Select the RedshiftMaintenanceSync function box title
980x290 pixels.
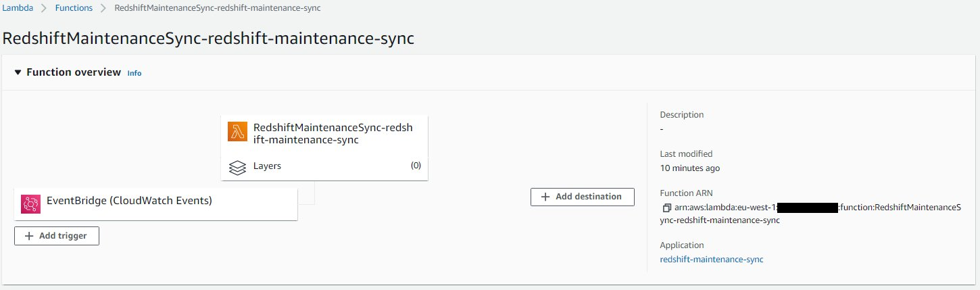332,134
